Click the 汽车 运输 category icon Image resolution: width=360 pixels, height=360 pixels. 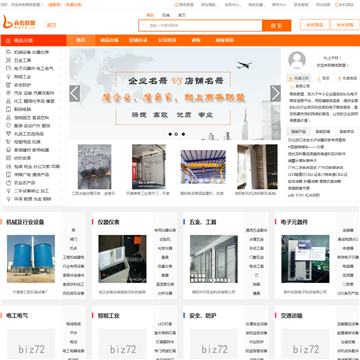pos(9,93)
